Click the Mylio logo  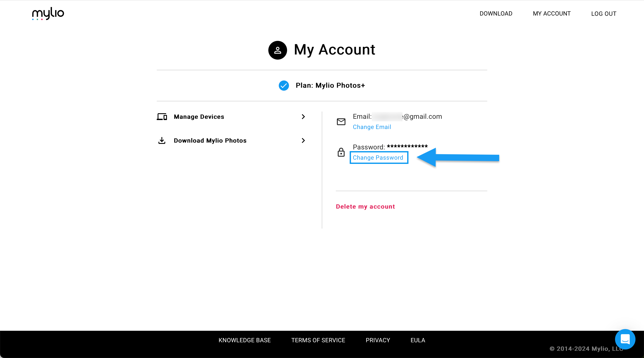pyautogui.click(x=48, y=13)
